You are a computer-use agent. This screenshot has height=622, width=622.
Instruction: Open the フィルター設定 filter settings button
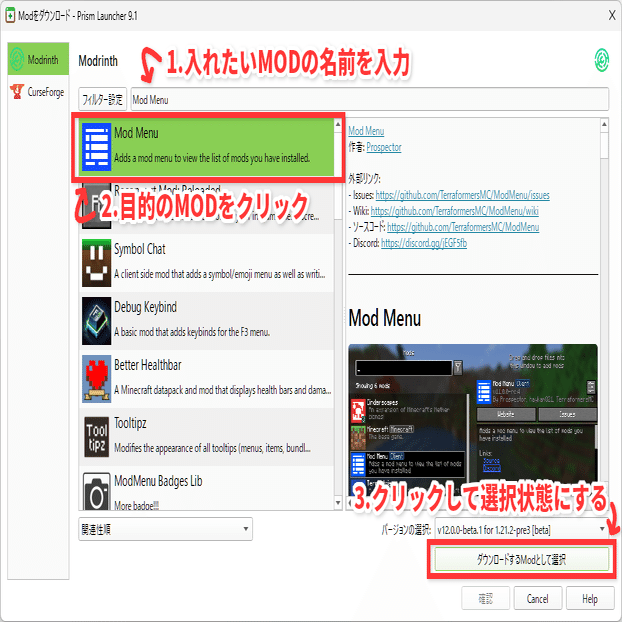[x=102, y=99]
